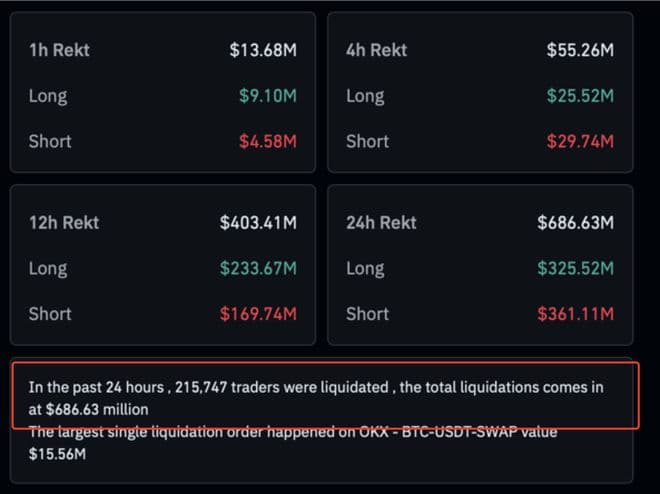Image resolution: width=660 pixels, height=494 pixels.
Task: Select the $686.63M 24h total value
Action: coord(575,222)
